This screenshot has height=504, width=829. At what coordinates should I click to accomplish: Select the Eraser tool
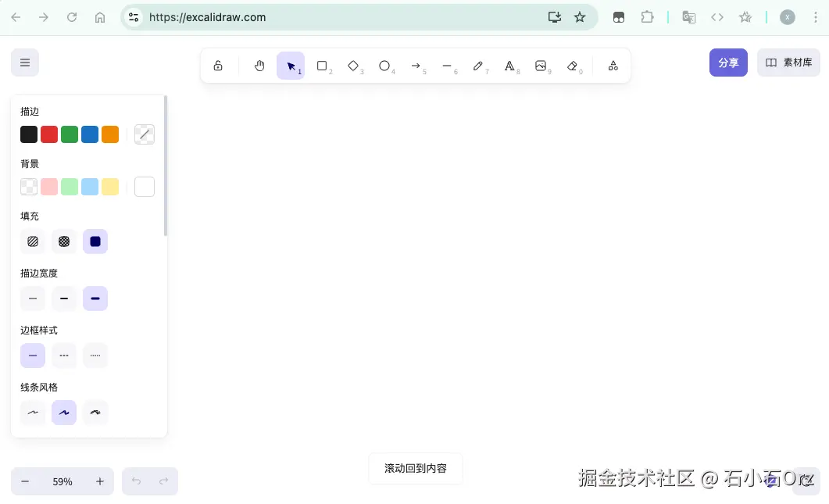click(572, 66)
